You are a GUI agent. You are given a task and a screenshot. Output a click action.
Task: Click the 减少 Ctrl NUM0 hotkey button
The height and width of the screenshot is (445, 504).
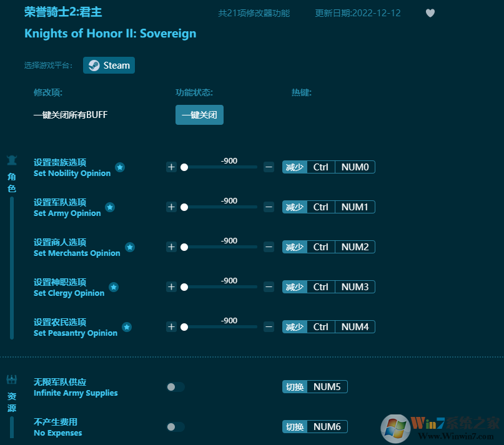coord(329,167)
